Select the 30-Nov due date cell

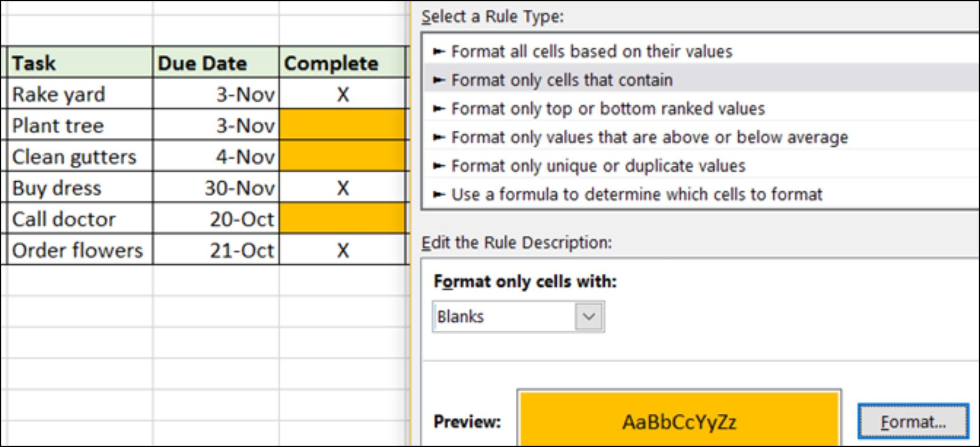[x=215, y=188]
